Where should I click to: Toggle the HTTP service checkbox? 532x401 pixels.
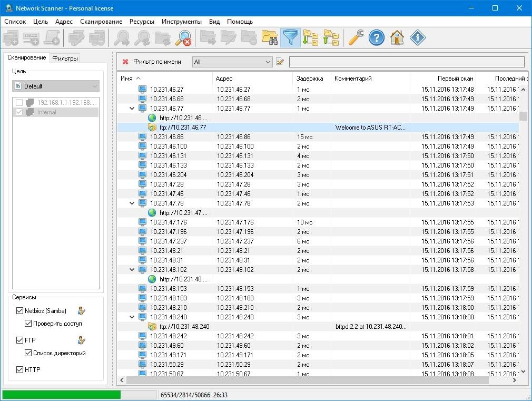click(x=19, y=369)
